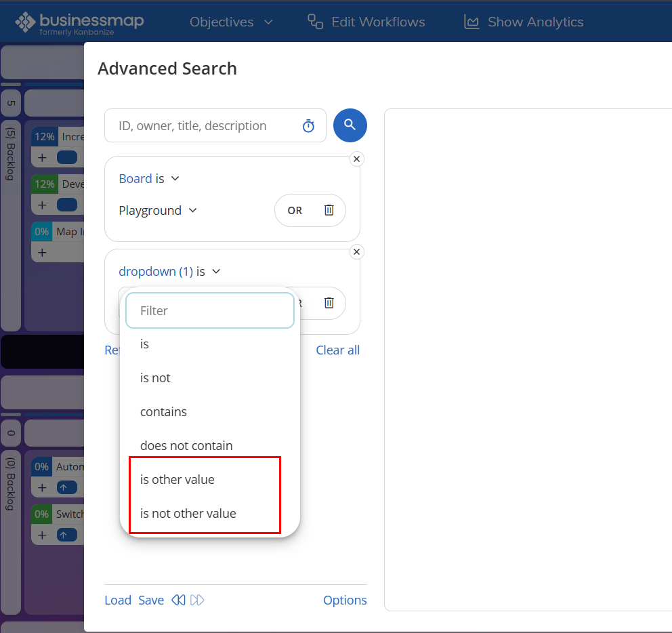This screenshot has height=633, width=672.
Task: Click Save search link
Action: click(x=151, y=600)
